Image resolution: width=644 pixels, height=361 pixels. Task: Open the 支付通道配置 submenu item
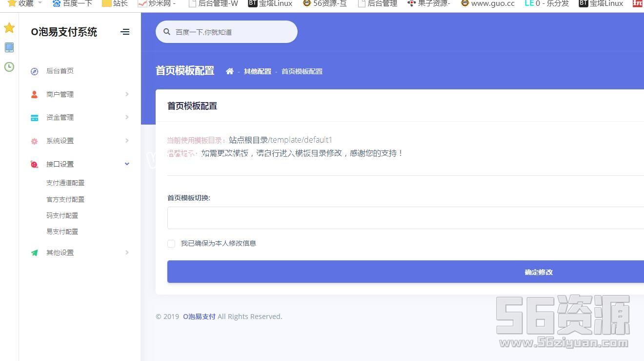pos(65,183)
